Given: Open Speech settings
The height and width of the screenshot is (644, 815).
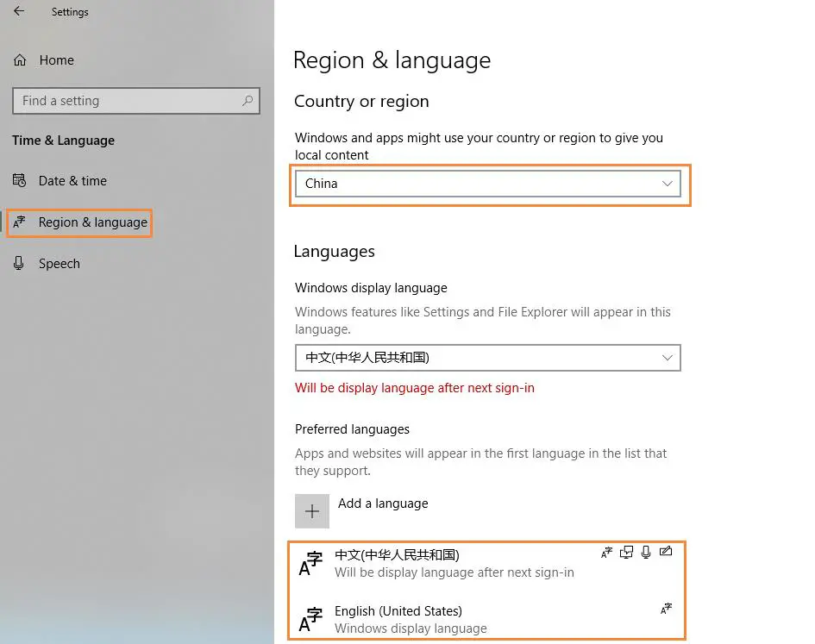Looking at the screenshot, I should pyautogui.click(x=60, y=264).
